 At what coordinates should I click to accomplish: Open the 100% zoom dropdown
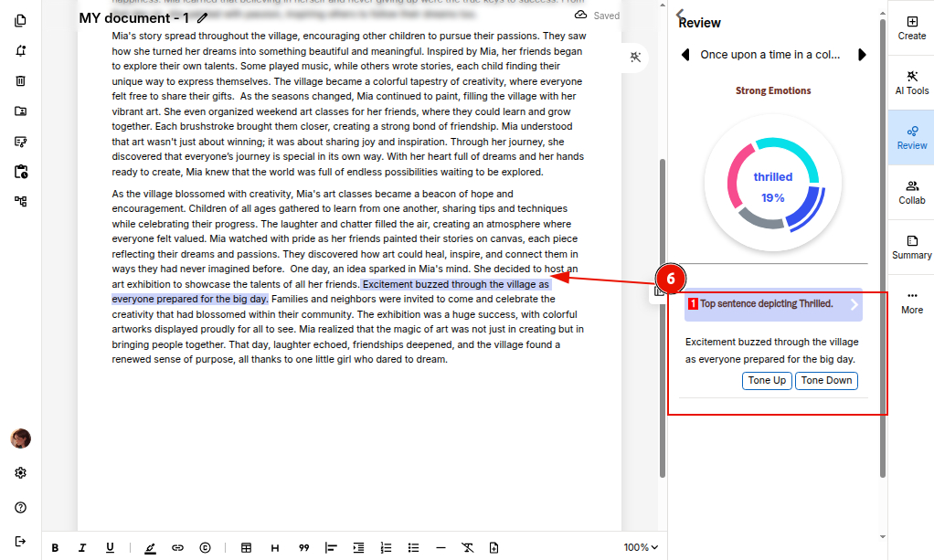641,548
